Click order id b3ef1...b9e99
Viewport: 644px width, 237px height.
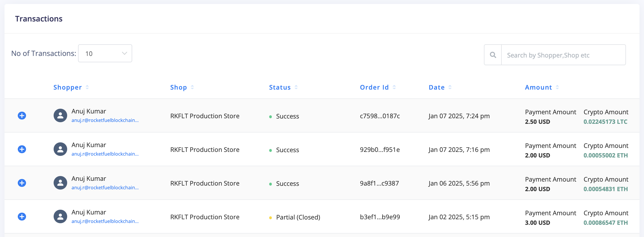click(x=380, y=217)
